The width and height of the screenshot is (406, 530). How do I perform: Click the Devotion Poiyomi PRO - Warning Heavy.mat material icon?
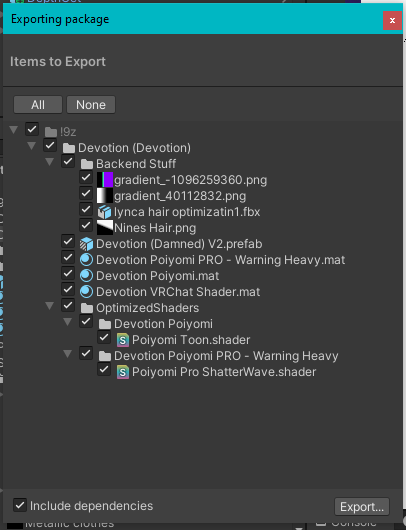point(86,260)
